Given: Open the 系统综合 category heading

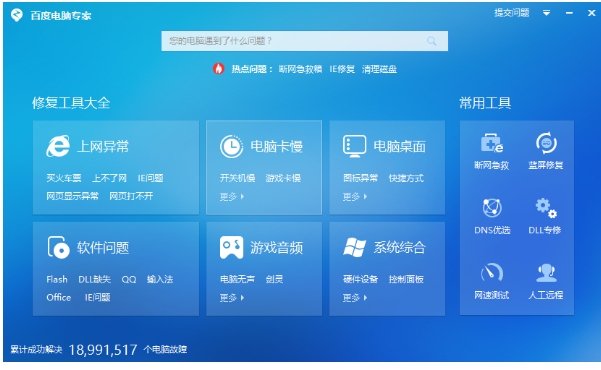Looking at the screenshot, I should coord(399,248).
